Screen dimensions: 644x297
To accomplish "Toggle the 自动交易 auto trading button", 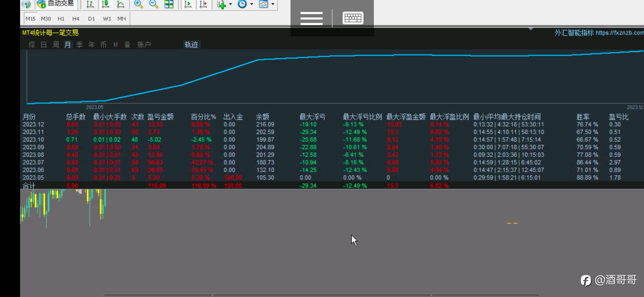I will (56, 4).
